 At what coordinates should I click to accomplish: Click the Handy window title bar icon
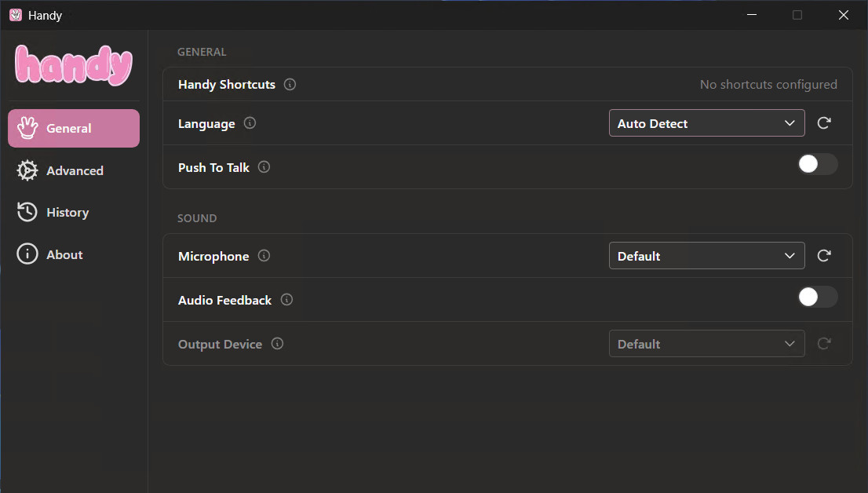pos(16,15)
